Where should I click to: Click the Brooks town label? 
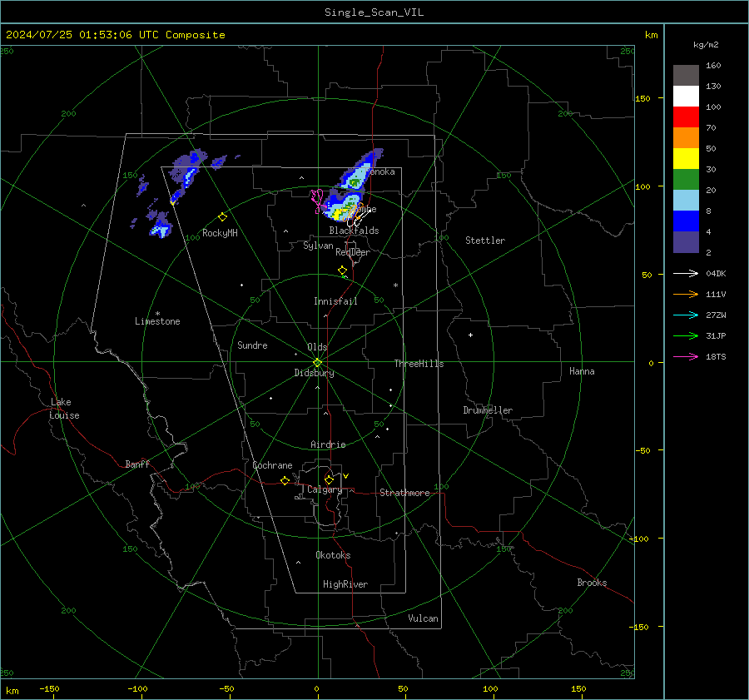(592, 583)
